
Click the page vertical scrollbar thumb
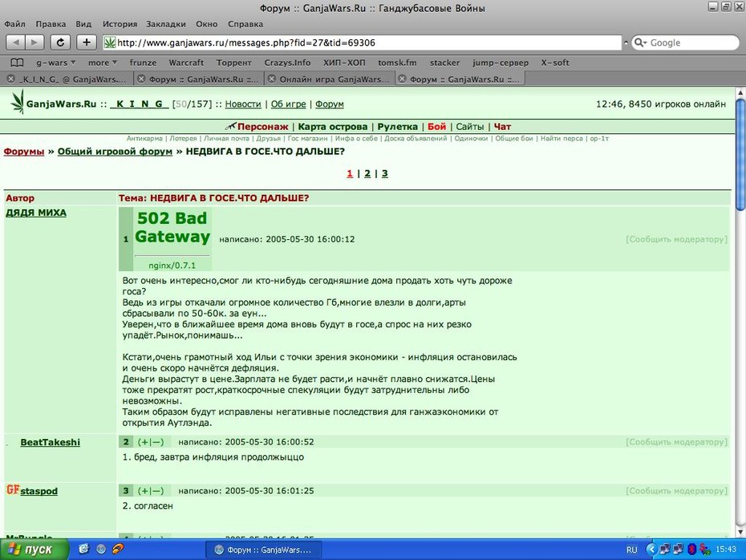click(x=740, y=154)
